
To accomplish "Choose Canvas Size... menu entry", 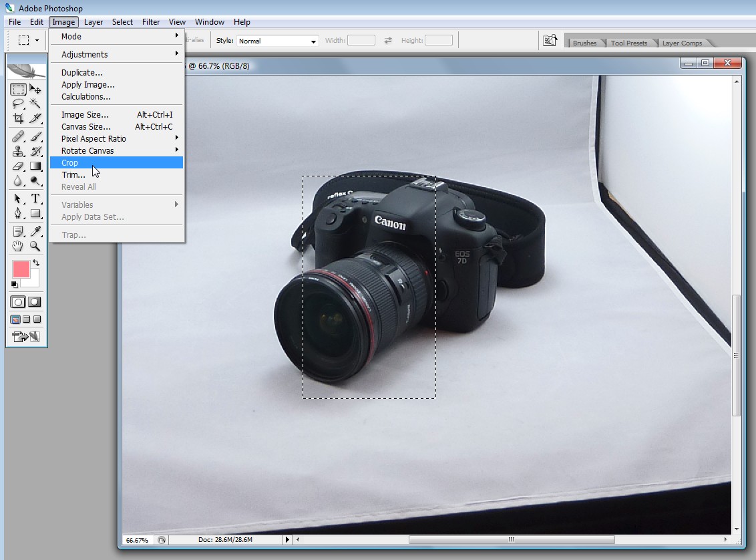I will pyautogui.click(x=116, y=126).
